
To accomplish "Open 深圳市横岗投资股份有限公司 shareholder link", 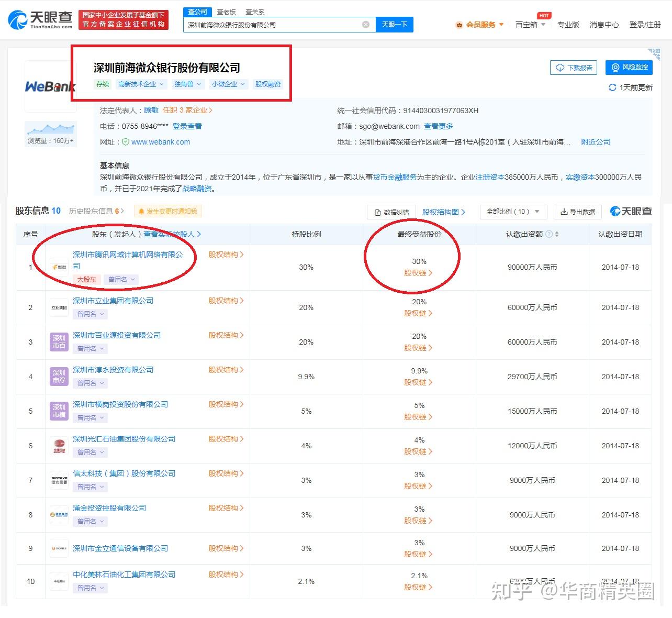I will click(x=120, y=404).
